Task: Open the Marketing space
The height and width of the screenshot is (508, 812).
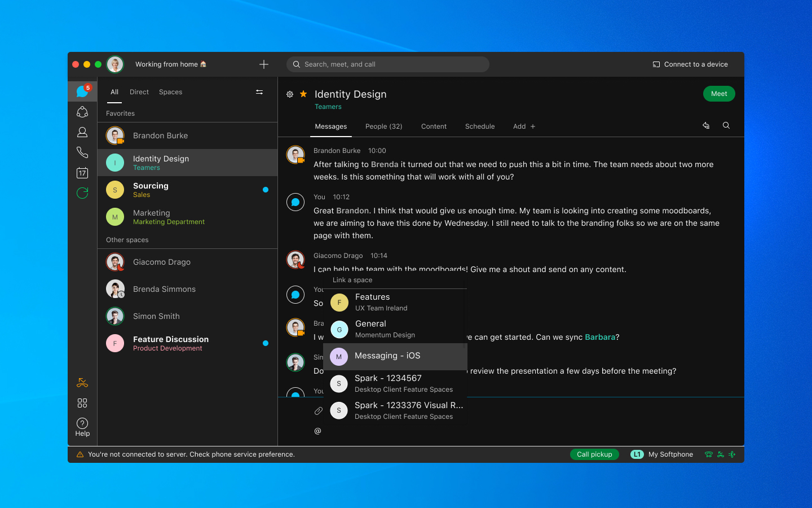Action: [x=187, y=217]
